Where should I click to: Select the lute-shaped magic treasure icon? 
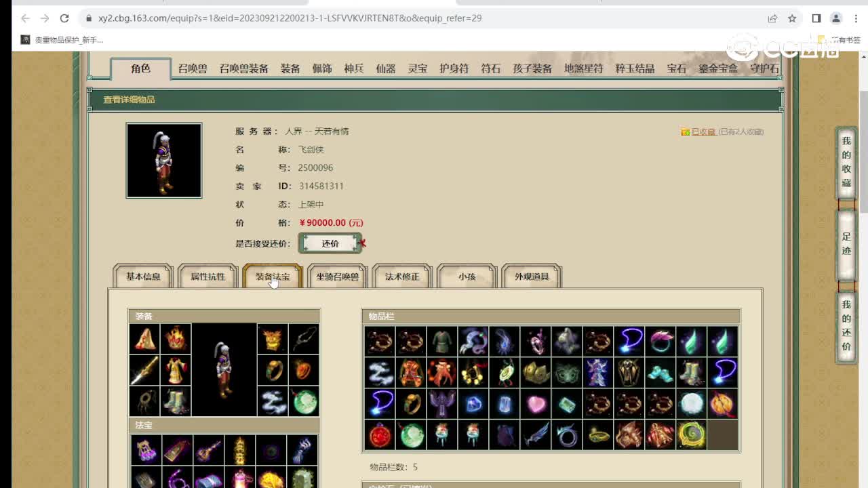[208, 450]
